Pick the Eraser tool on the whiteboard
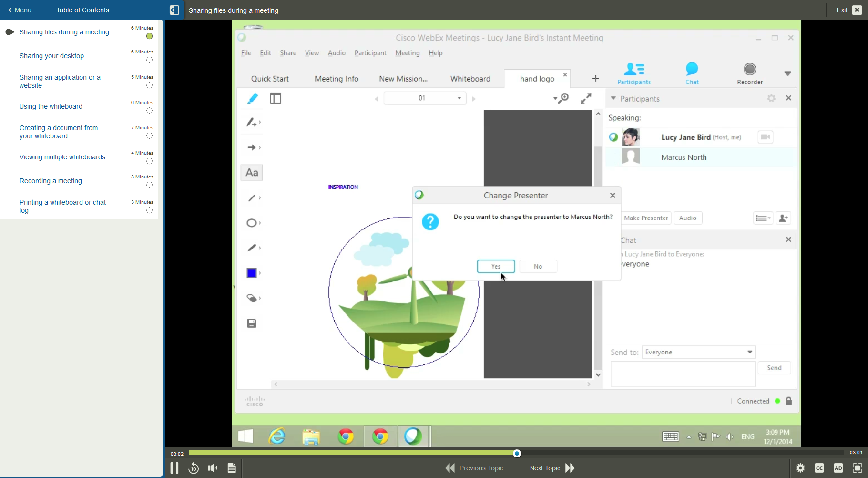The height and width of the screenshot is (478, 868). (x=252, y=298)
